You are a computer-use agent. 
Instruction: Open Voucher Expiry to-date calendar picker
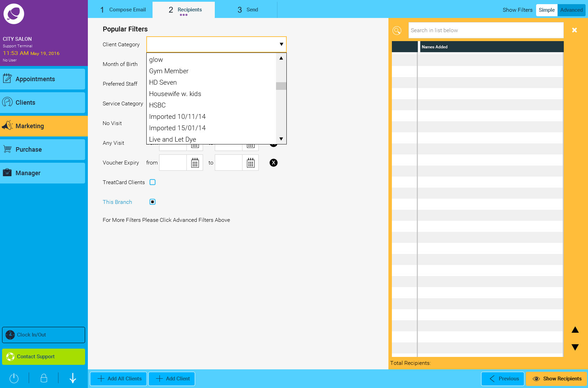click(x=250, y=163)
